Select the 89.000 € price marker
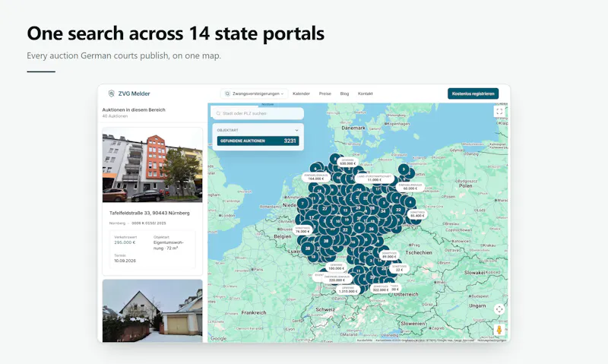 coord(389,255)
